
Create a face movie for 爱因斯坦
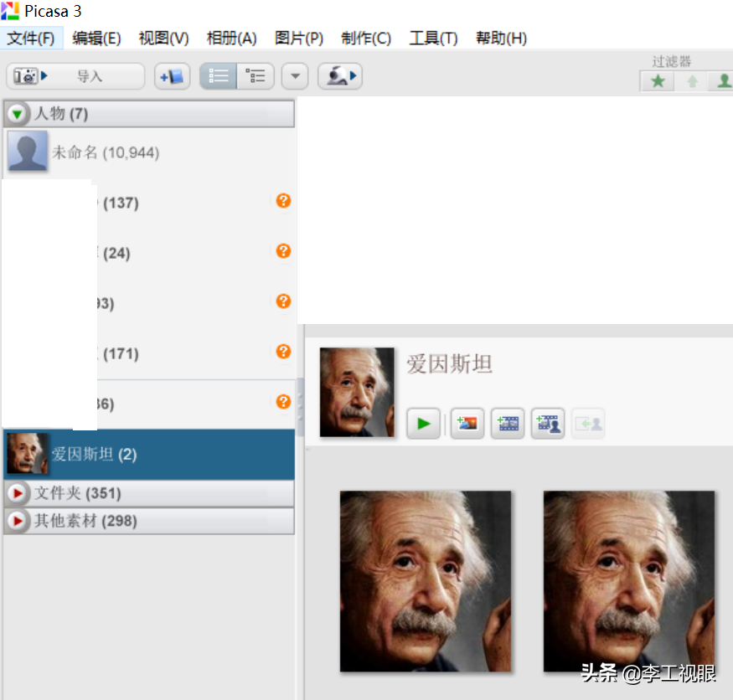(x=548, y=424)
